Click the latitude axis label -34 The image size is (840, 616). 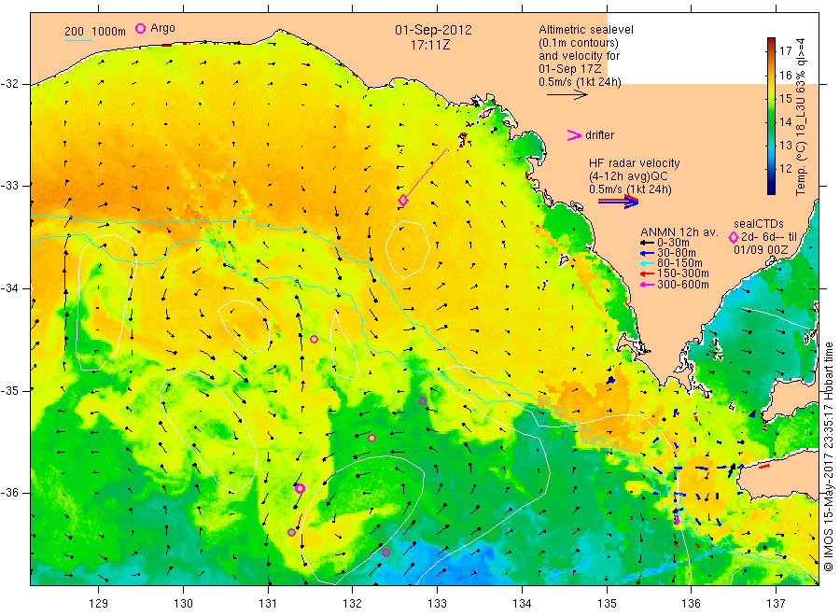[10, 288]
